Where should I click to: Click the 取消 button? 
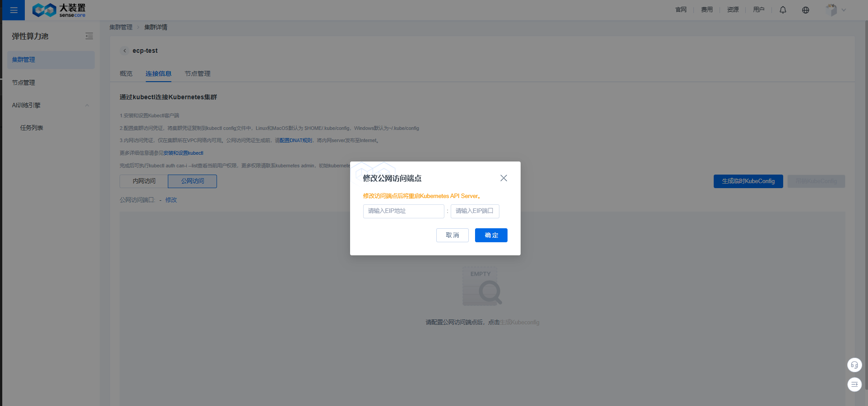click(452, 235)
